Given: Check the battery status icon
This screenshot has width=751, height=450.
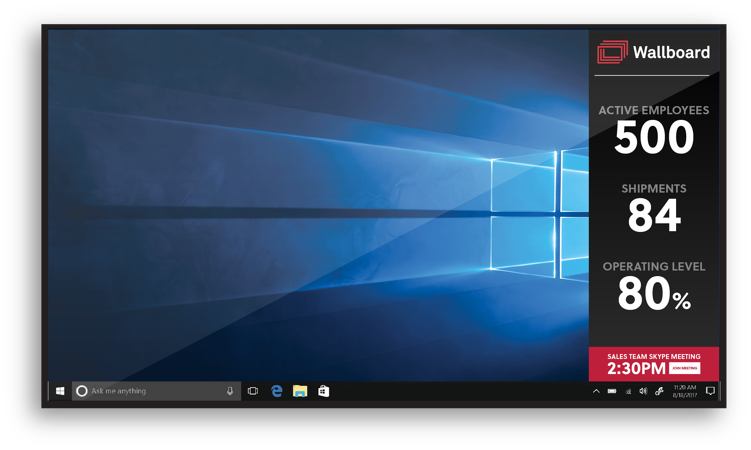Looking at the screenshot, I should (x=612, y=391).
